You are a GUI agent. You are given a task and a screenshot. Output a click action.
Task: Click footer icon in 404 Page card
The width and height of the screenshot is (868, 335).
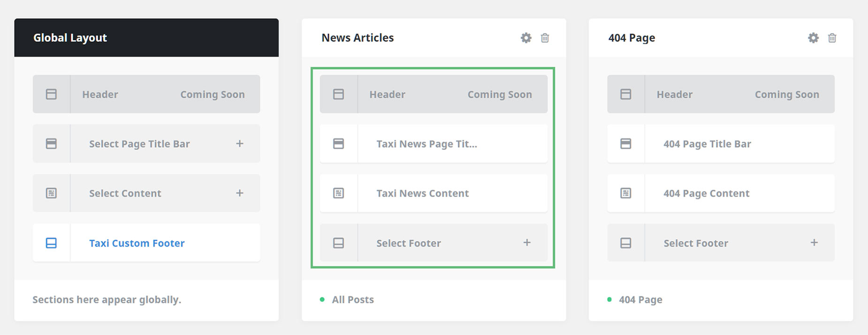tap(625, 243)
